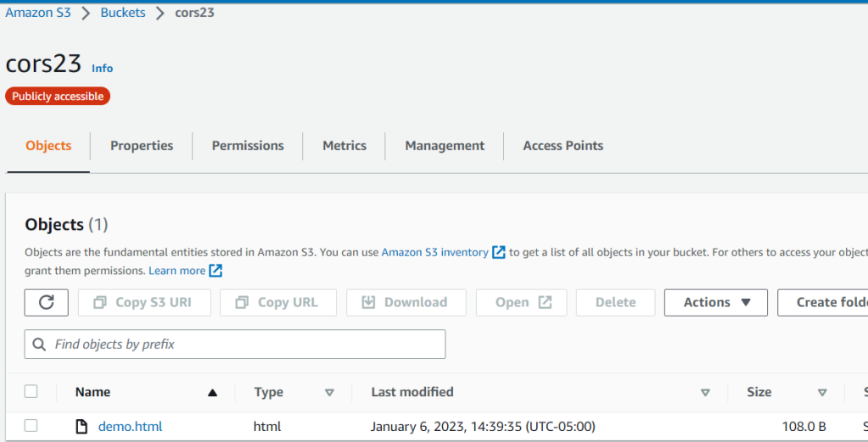Click the html type cell

click(x=266, y=427)
